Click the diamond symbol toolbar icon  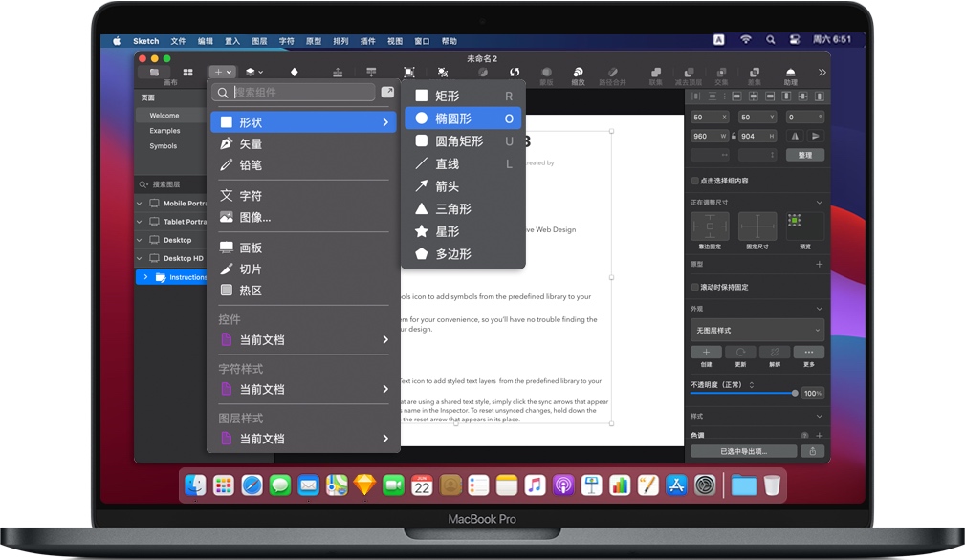click(295, 72)
